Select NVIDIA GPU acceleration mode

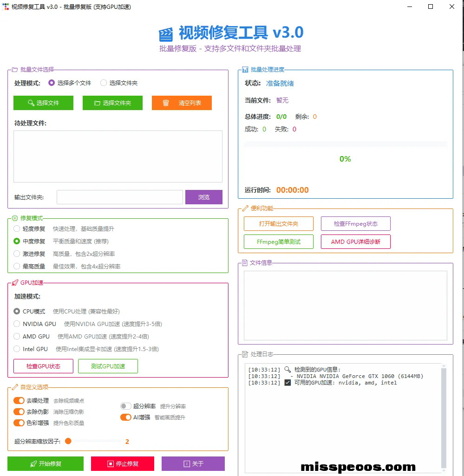[x=17, y=324]
